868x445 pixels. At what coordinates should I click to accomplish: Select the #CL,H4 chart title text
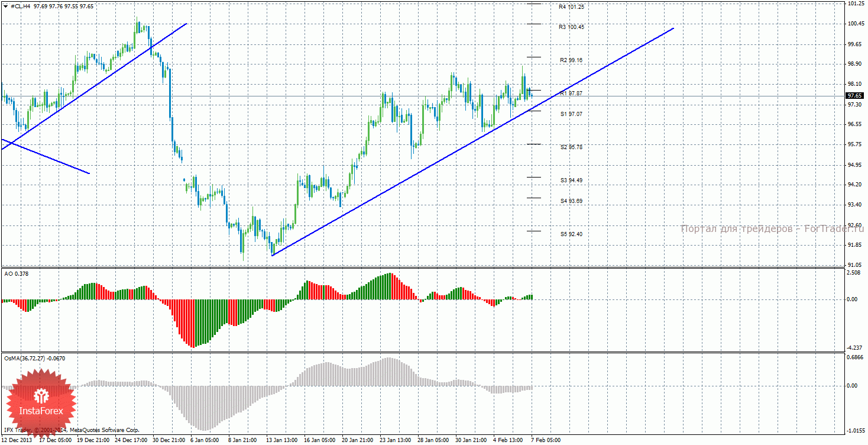coord(21,6)
